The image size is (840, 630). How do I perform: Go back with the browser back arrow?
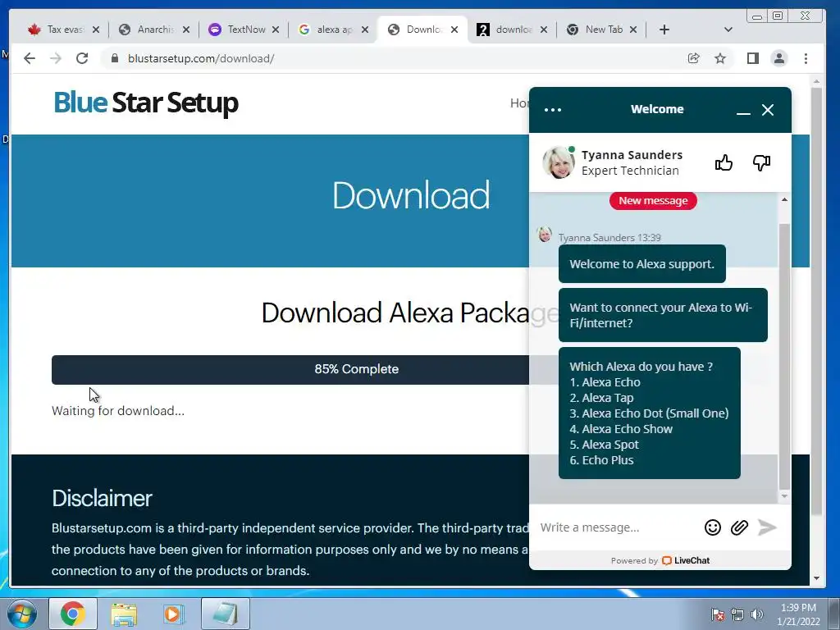pos(30,58)
